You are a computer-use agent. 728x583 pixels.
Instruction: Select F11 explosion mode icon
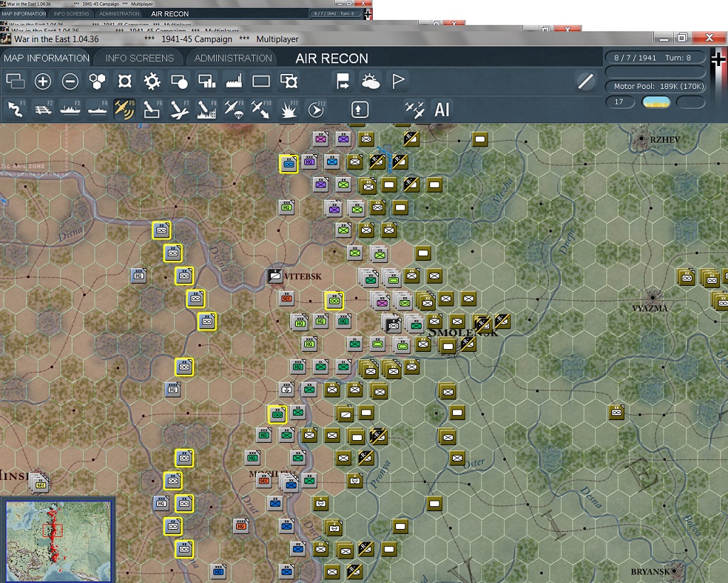pyautogui.click(x=289, y=109)
